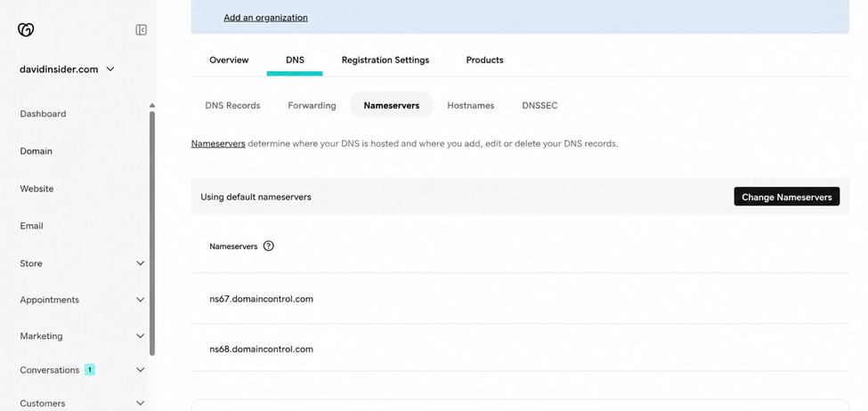The height and width of the screenshot is (411, 868).
Task: Click the GoDaddy heart logo
Action: pos(26,30)
